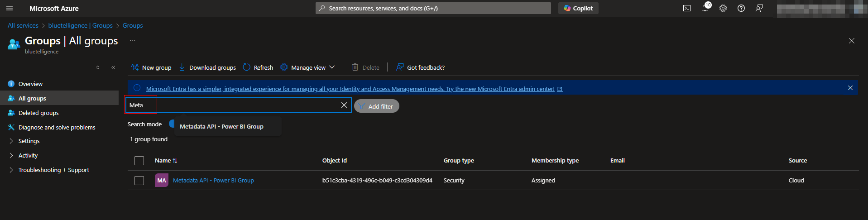Dismiss the Microsoft Entra info banner

[850, 88]
